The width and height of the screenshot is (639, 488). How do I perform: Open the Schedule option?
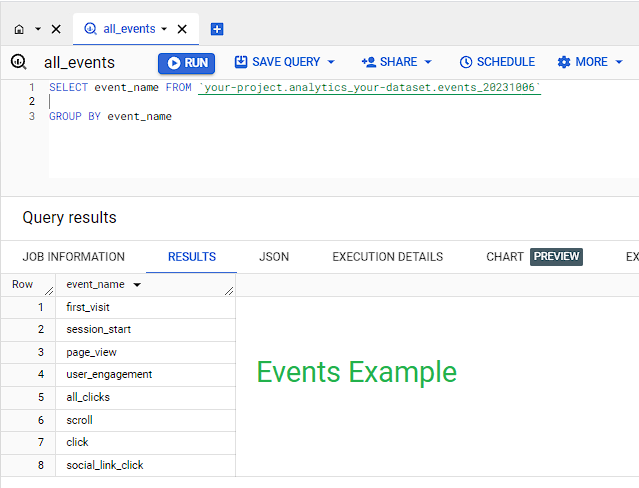coord(497,62)
